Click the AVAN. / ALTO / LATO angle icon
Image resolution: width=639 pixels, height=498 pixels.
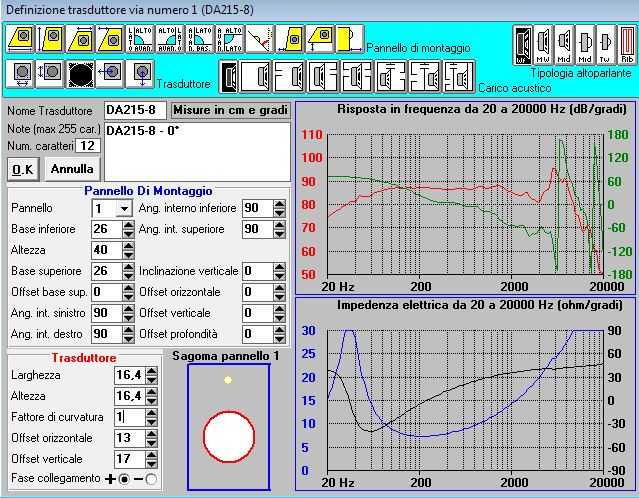(x=229, y=40)
